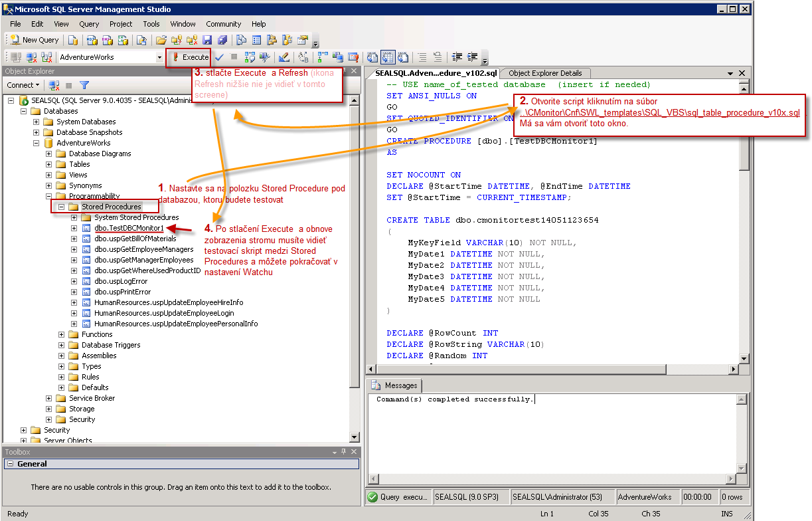This screenshot has height=521, width=812.
Task: Expand the Functions folder node
Action: (62, 334)
